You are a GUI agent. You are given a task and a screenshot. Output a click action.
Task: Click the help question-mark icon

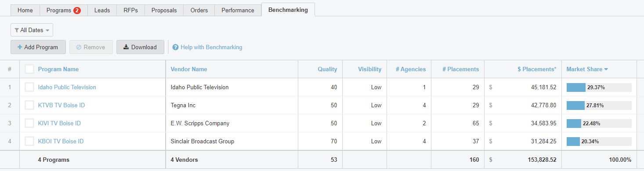pos(176,47)
